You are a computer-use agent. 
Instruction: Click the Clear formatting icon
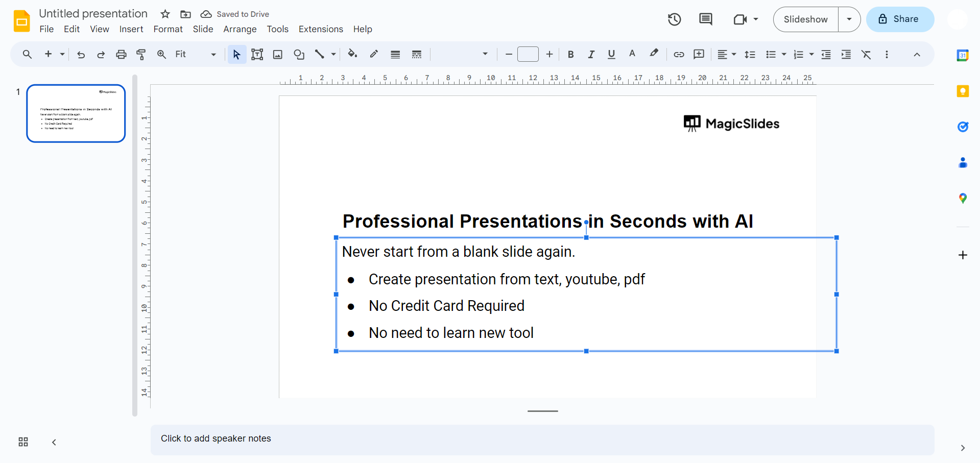coord(867,54)
